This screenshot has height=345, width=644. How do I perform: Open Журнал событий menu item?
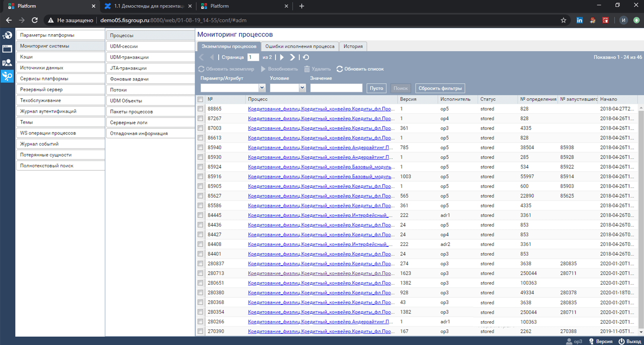60,144
